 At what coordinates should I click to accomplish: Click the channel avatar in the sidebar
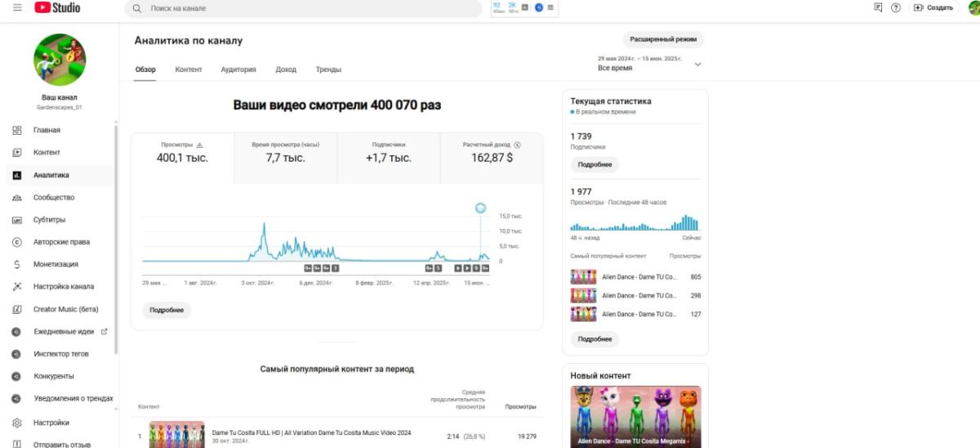coord(60,60)
